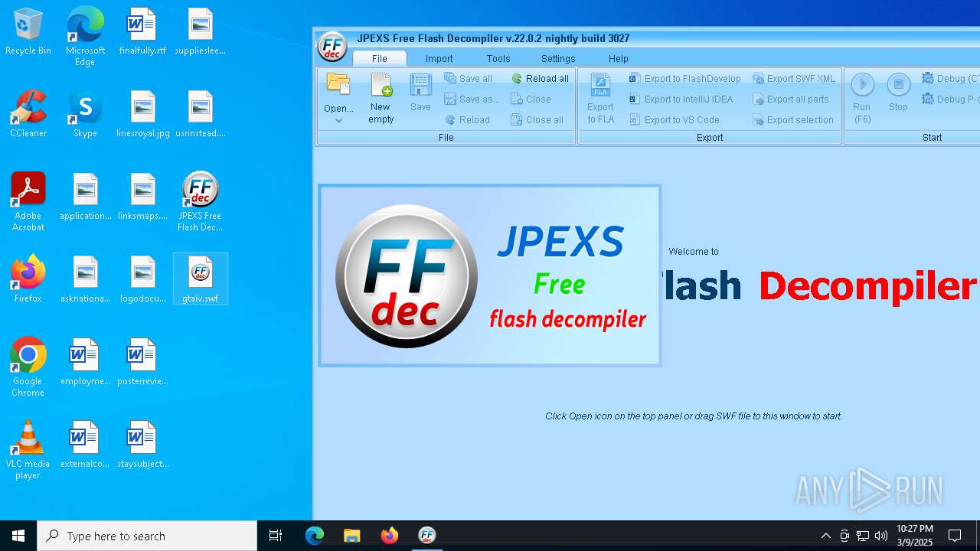
Task: Open the Help ribbon tab
Action: pyautogui.click(x=619, y=59)
